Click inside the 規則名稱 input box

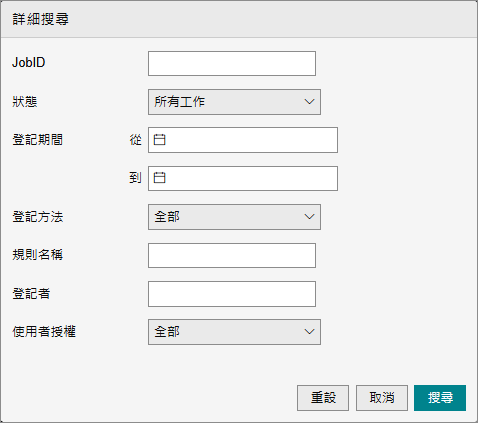tap(232, 255)
